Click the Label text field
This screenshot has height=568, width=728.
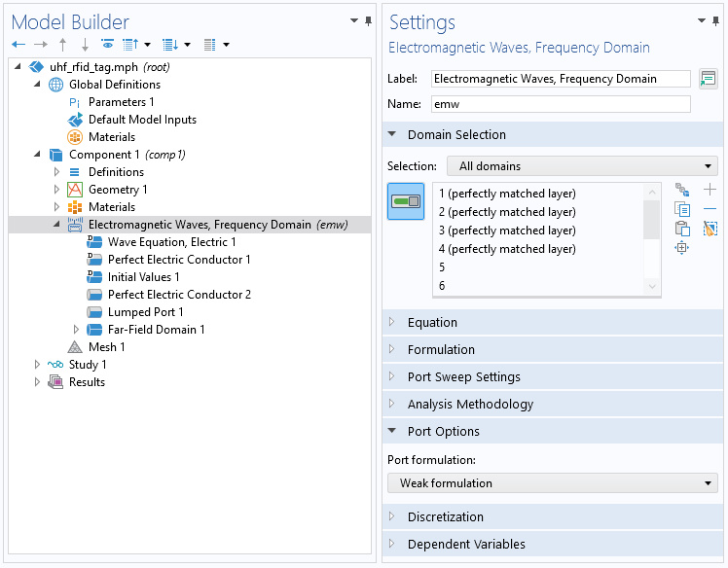[x=561, y=79]
